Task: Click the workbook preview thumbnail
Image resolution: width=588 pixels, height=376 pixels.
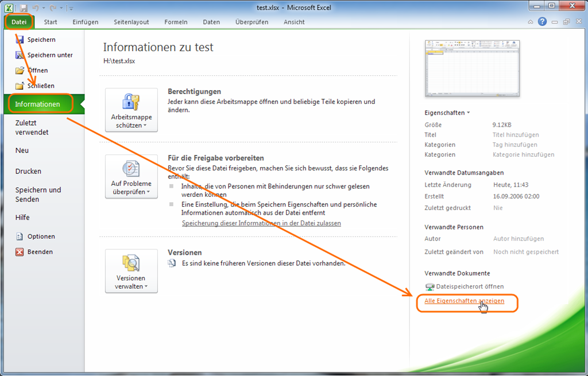Action: pos(472,68)
